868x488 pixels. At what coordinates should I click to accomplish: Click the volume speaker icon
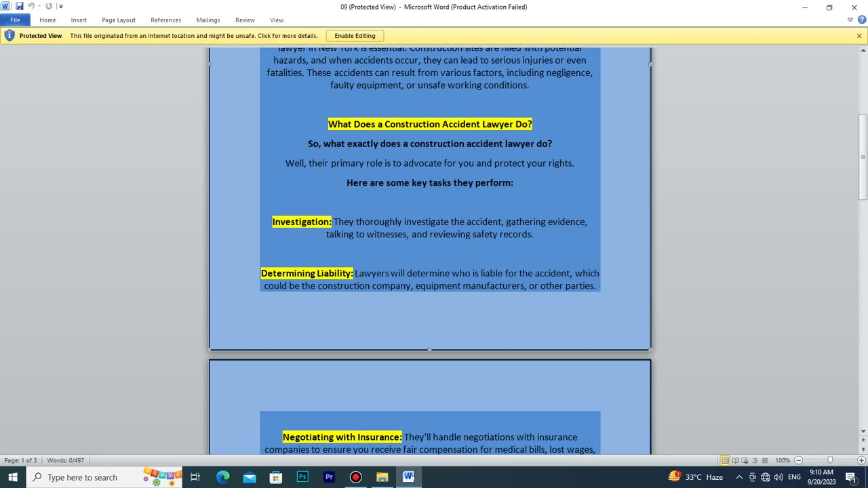pos(778,477)
